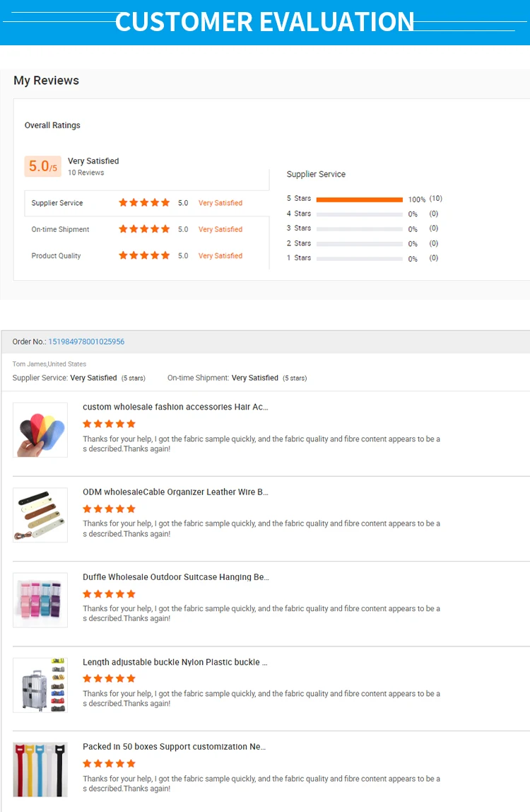Click the hair accessories product thumbnail
530x812 pixels.
click(40, 430)
